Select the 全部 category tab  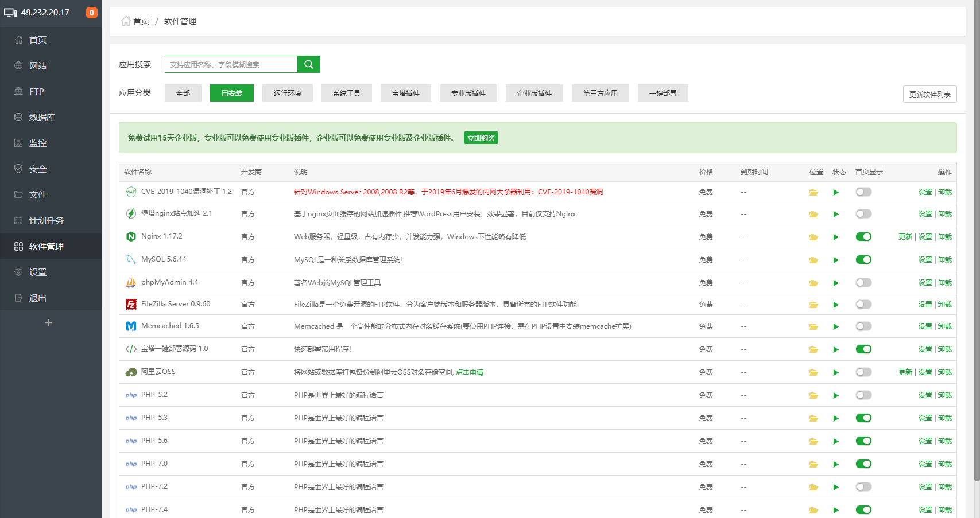coord(183,93)
